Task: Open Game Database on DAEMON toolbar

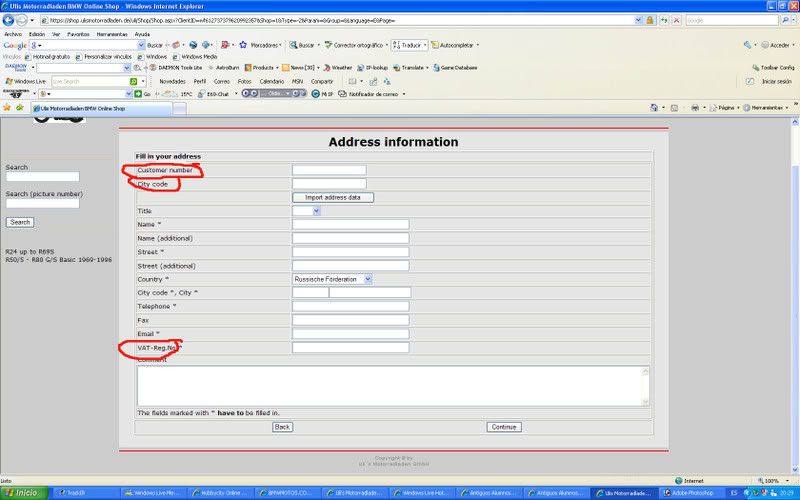Action: coord(455,67)
